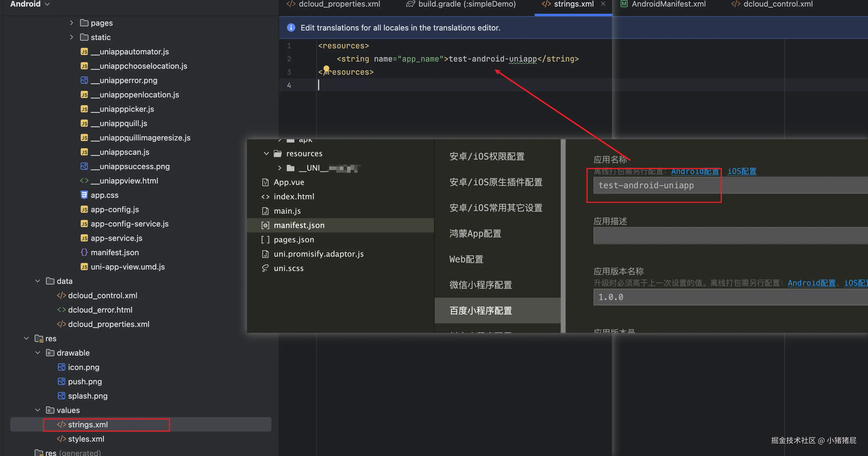Image resolution: width=868 pixels, height=456 pixels.
Task: Click the XML icon of styles.xml
Action: (61, 439)
